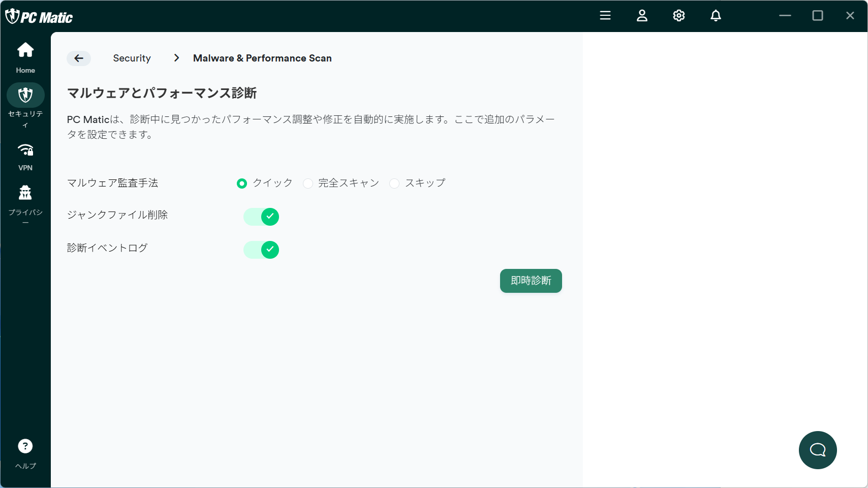Click the breadcrumb chevron separator
The image size is (868, 488).
[x=176, y=58]
